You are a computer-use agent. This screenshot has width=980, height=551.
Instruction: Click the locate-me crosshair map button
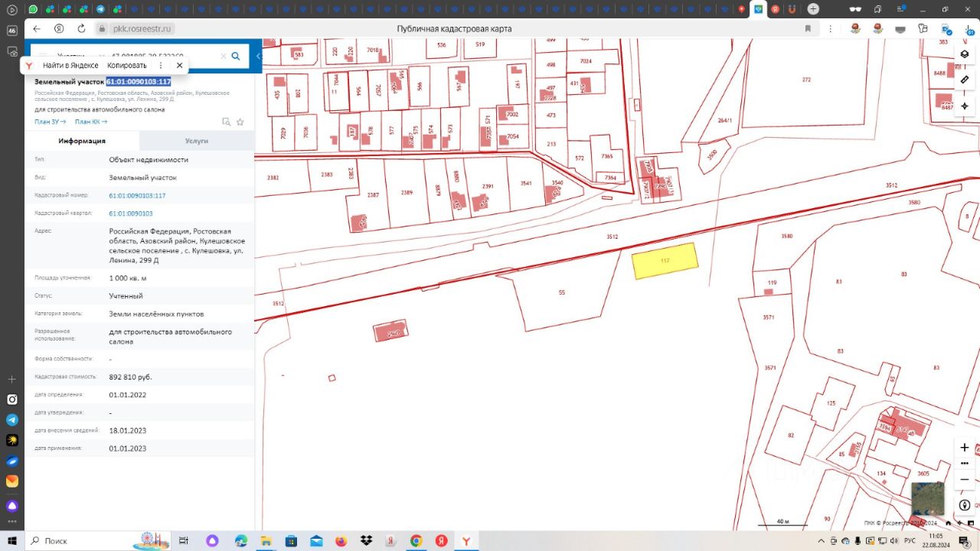pos(965,106)
